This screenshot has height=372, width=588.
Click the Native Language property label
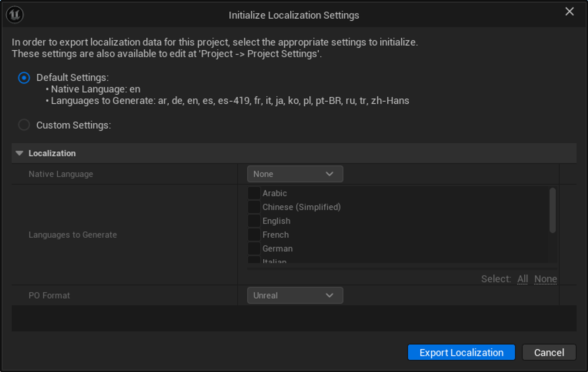pyautogui.click(x=61, y=174)
